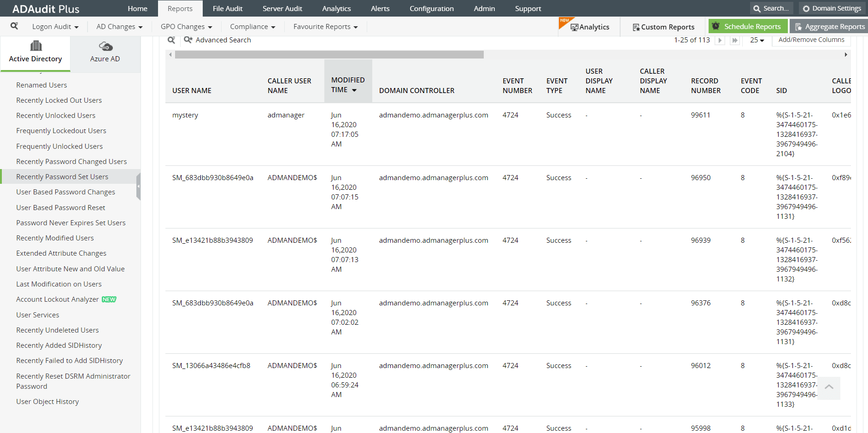Image resolution: width=868 pixels, height=433 pixels.
Task: Click the Search box in the top bar
Action: (x=772, y=8)
